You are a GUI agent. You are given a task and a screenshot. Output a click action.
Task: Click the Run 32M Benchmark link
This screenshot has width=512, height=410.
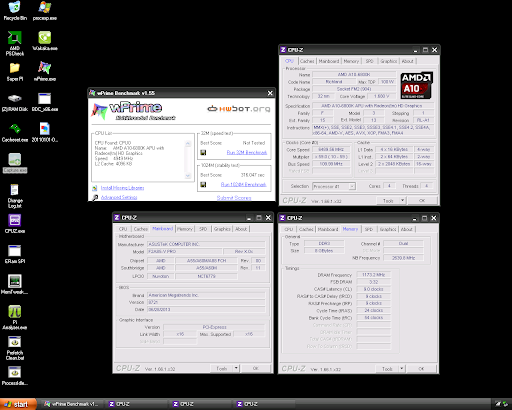pos(247,152)
